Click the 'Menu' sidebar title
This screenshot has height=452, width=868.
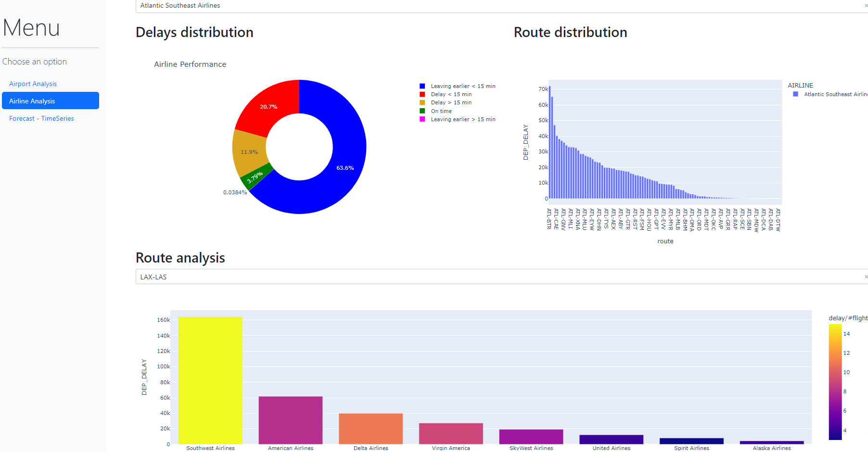point(31,27)
